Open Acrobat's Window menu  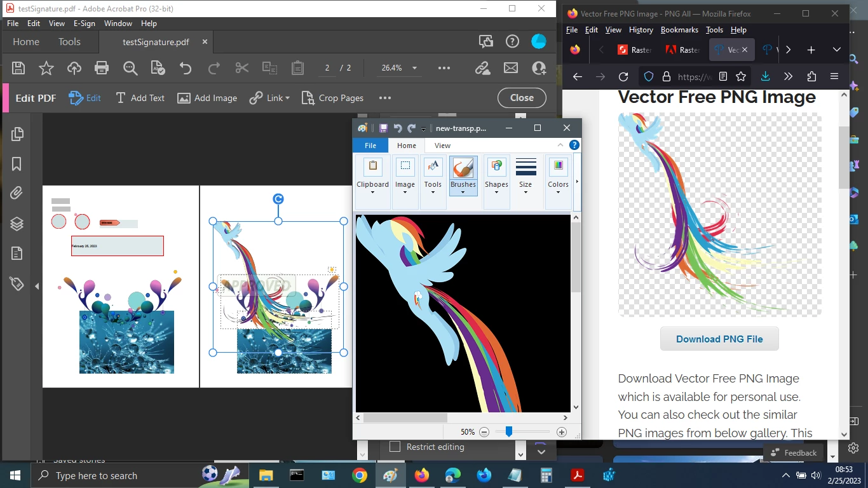(118, 24)
